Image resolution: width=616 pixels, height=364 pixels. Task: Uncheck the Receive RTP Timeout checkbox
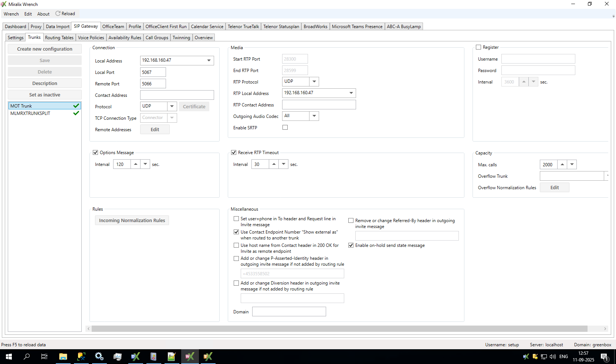[234, 153]
